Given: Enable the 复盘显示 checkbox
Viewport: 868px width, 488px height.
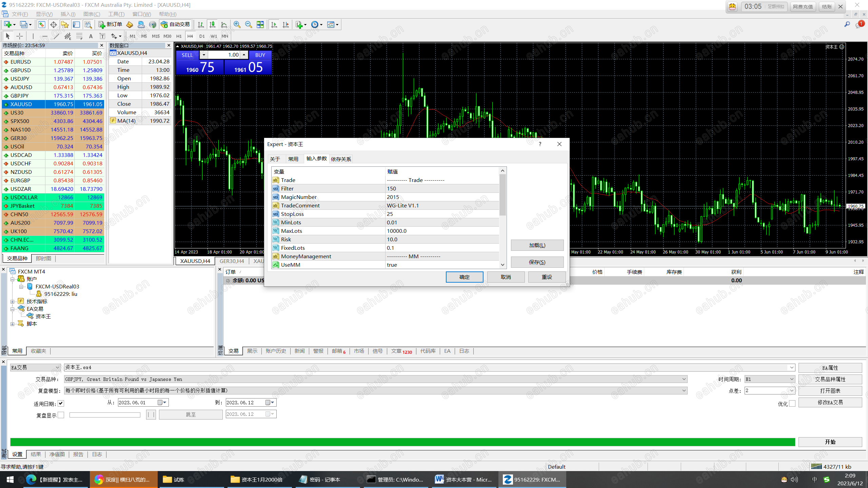Looking at the screenshot, I should coord(61,415).
